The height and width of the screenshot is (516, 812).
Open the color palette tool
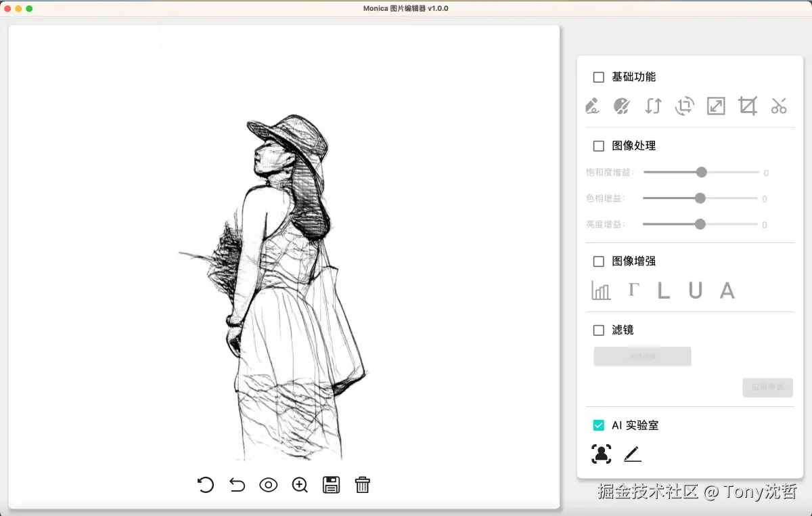coord(622,106)
